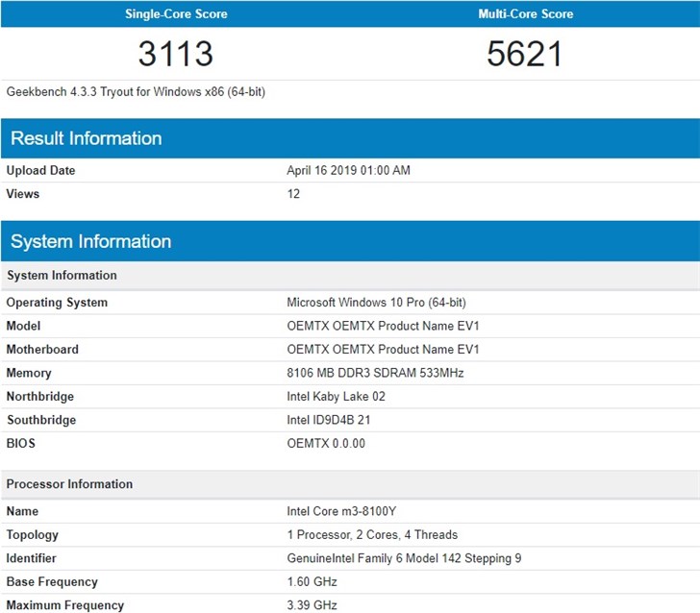Click the Single-Core Score header

(175, 14)
